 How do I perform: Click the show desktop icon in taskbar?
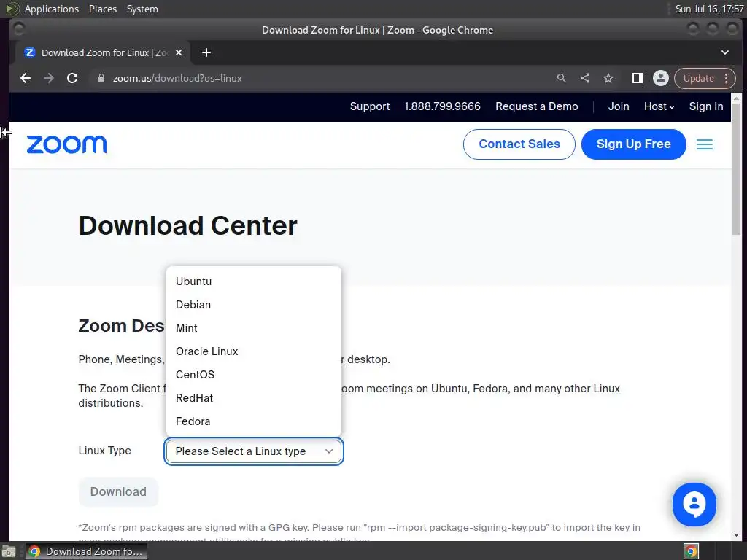coord(9,551)
